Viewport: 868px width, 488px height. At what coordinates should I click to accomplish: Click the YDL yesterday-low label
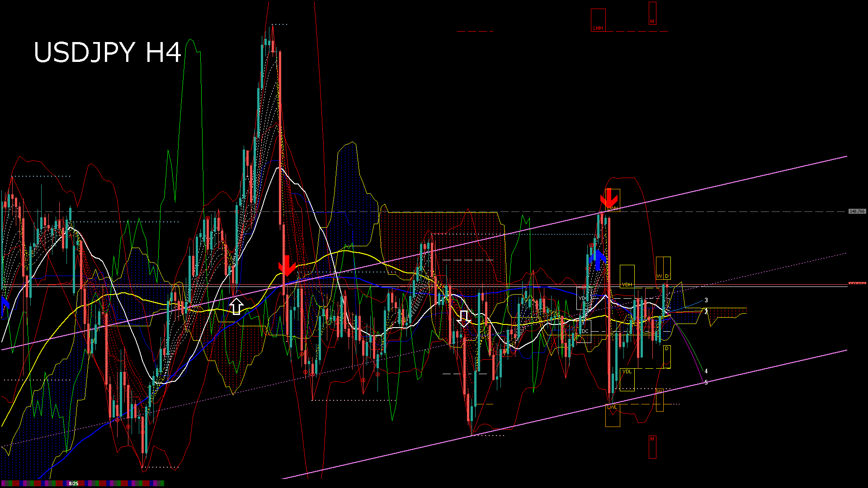coord(627,371)
